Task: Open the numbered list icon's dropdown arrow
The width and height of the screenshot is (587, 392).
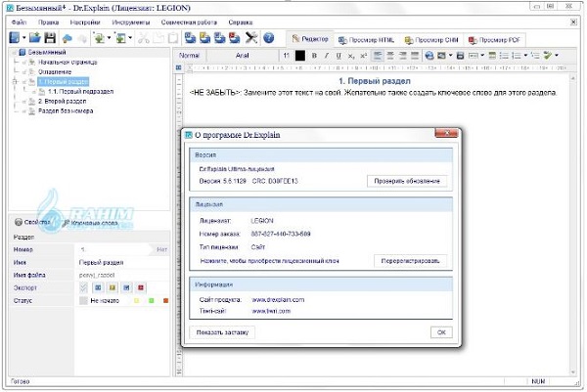Action: [525, 56]
